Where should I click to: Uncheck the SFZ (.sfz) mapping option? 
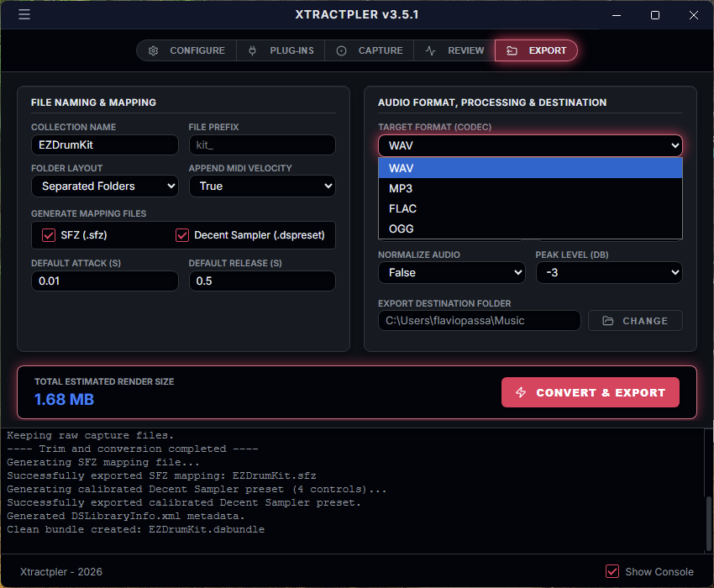pos(49,235)
